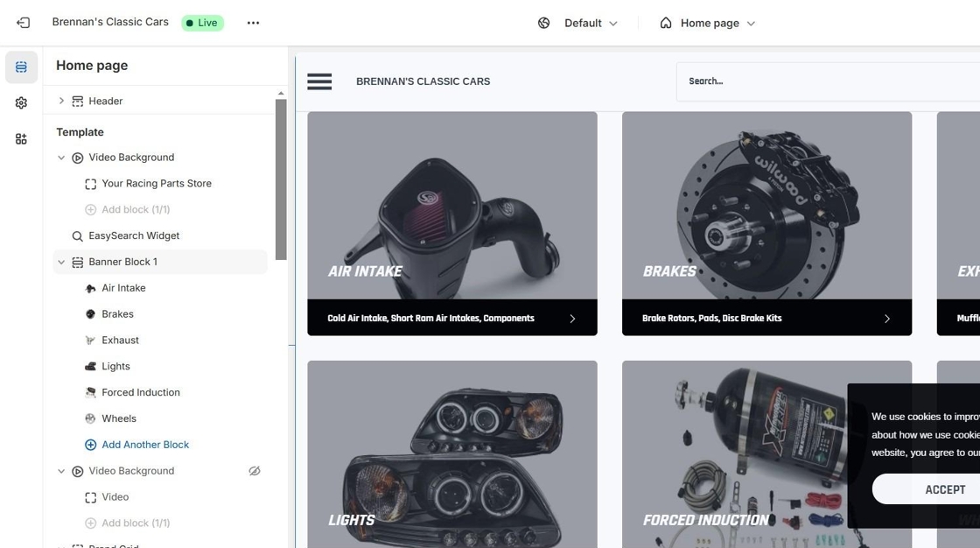Screen dimensions: 980x548
Task: Click the Home page panel heading
Action: coord(92,66)
